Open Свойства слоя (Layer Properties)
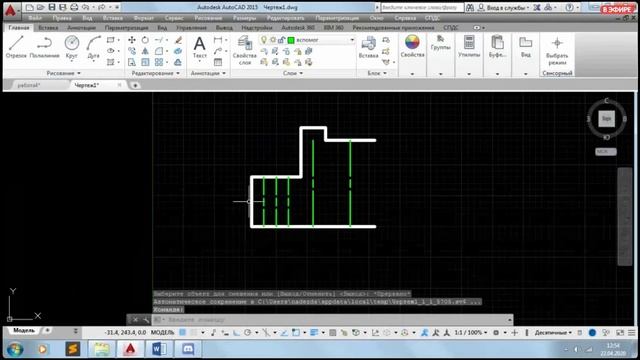 [244, 50]
